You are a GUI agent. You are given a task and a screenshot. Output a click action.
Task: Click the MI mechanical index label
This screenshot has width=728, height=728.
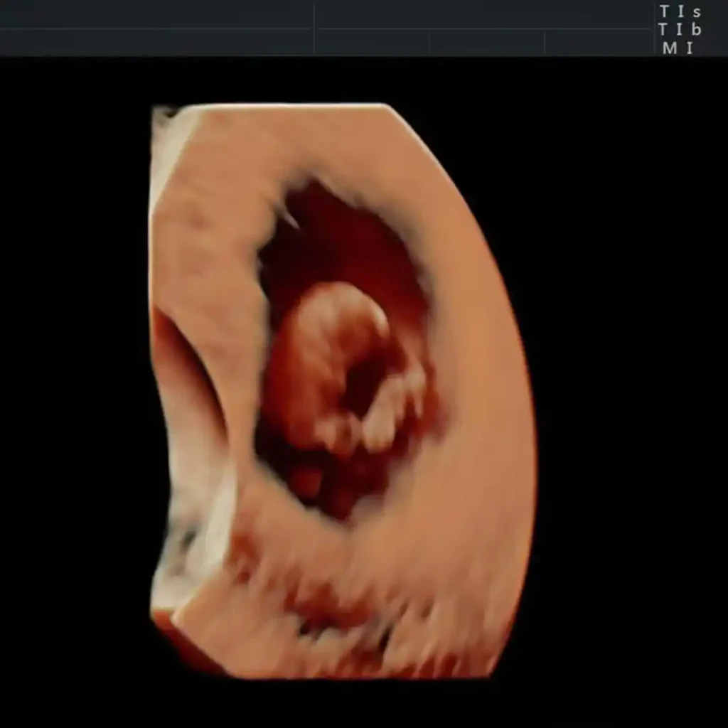click(678, 48)
